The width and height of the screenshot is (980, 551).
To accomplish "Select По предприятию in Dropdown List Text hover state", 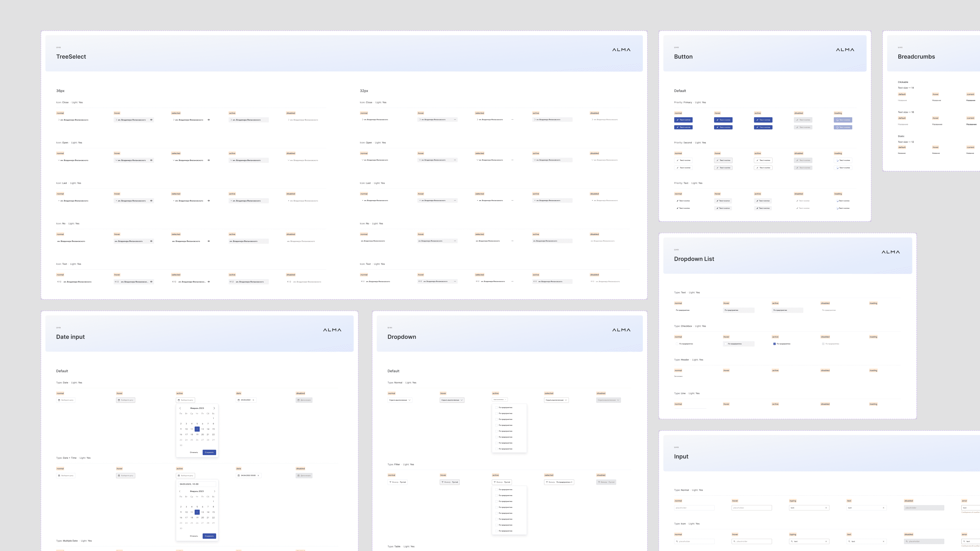I will click(738, 310).
